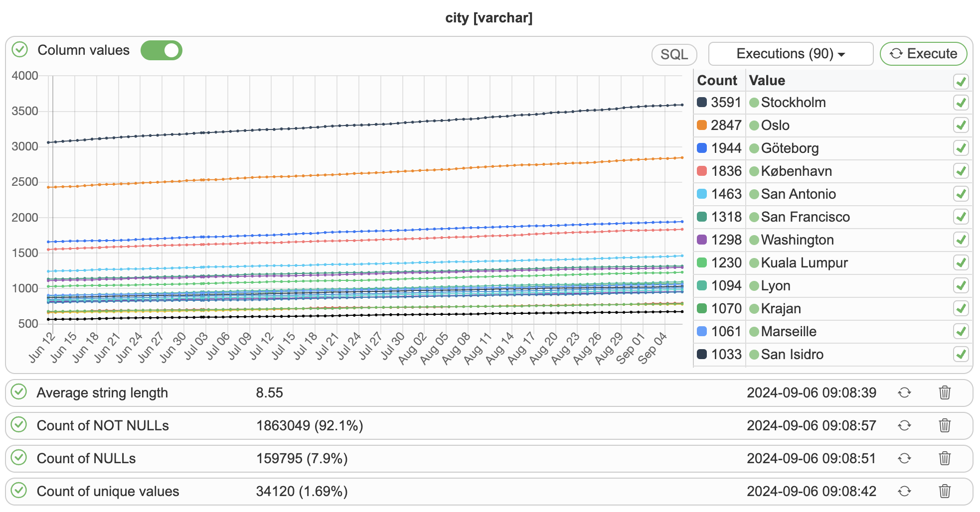Refresh the Count of unique values metric
This screenshot has height=512, width=980.
(904, 492)
